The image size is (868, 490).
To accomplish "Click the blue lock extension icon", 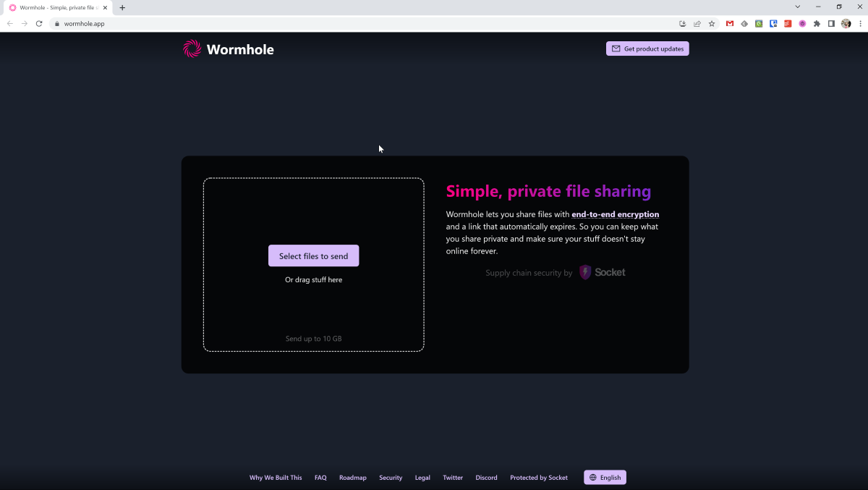I will (x=773, y=23).
